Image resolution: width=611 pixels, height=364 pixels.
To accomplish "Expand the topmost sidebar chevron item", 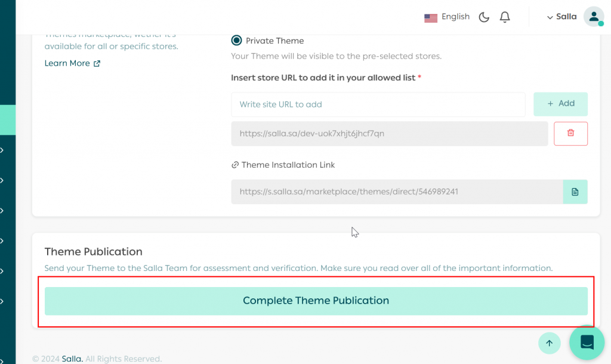I will click(x=3, y=150).
